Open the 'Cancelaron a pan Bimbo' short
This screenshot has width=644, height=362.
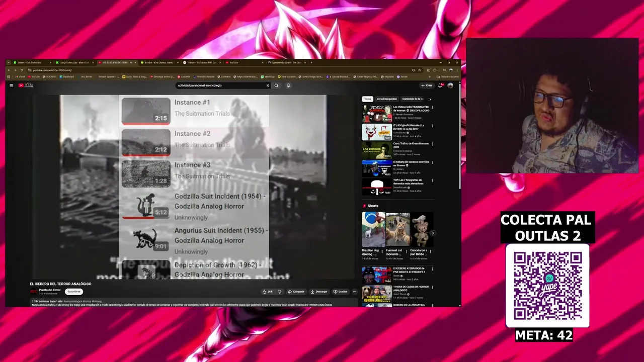pos(422,229)
